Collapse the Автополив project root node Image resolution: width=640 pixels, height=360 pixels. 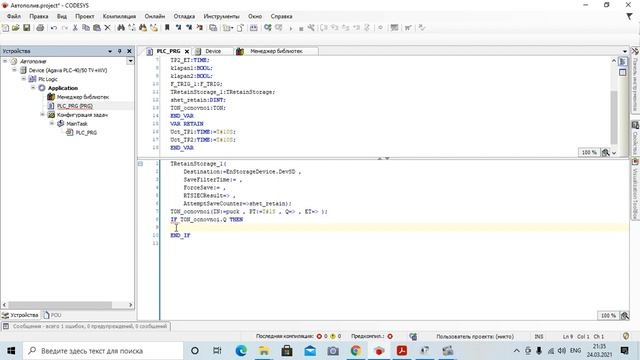point(5,61)
